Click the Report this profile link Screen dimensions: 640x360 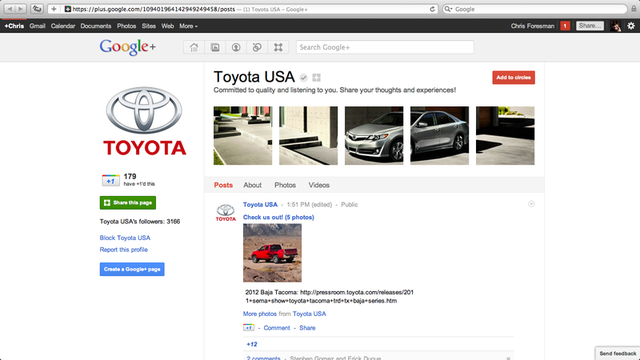pyautogui.click(x=124, y=249)
